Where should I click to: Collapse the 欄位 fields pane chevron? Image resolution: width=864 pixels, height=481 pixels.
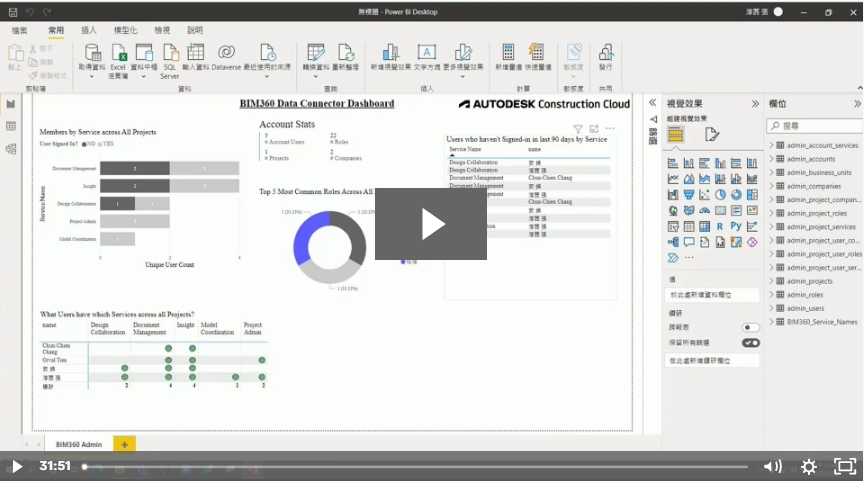pyautogui.click(x=857, y=104)
